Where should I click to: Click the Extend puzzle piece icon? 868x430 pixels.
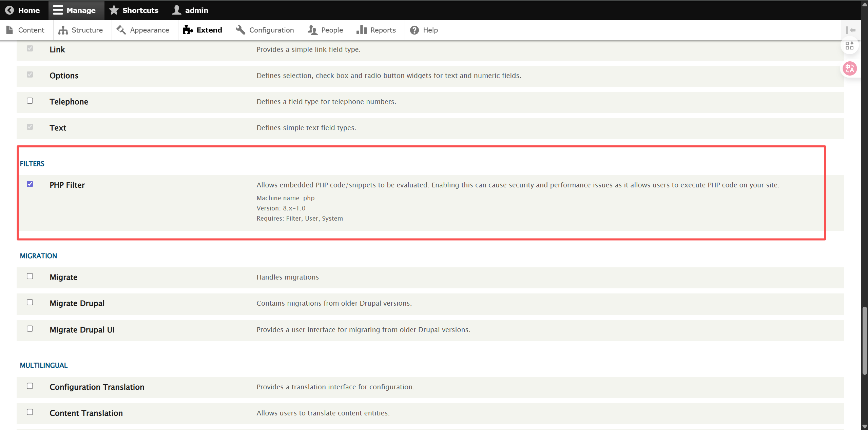(188, 30)
